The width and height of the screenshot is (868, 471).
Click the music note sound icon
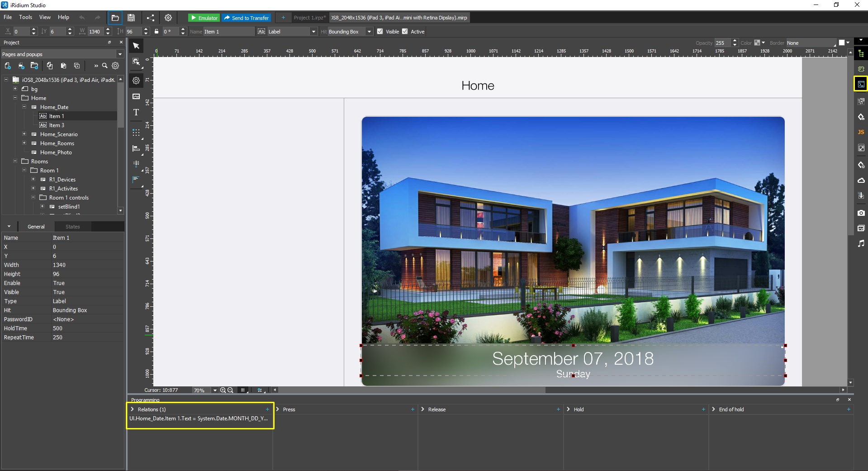click(861, 243)
